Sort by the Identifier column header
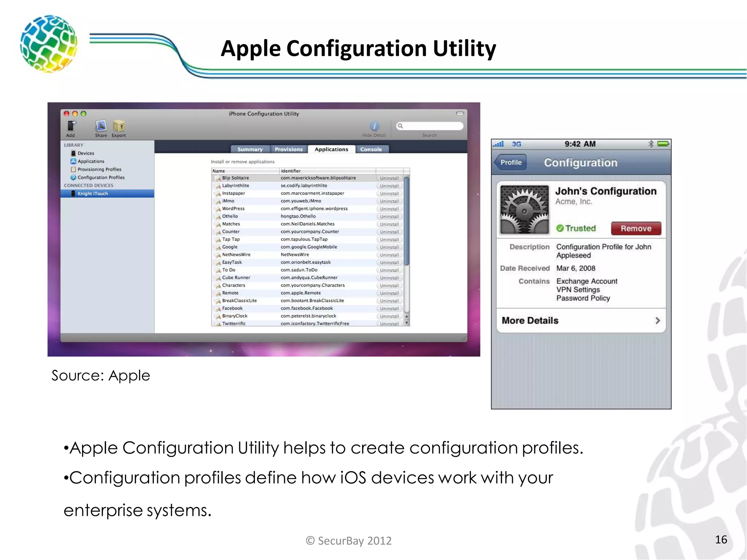Viewport: 747px width, 560px height. coord(328,171)
